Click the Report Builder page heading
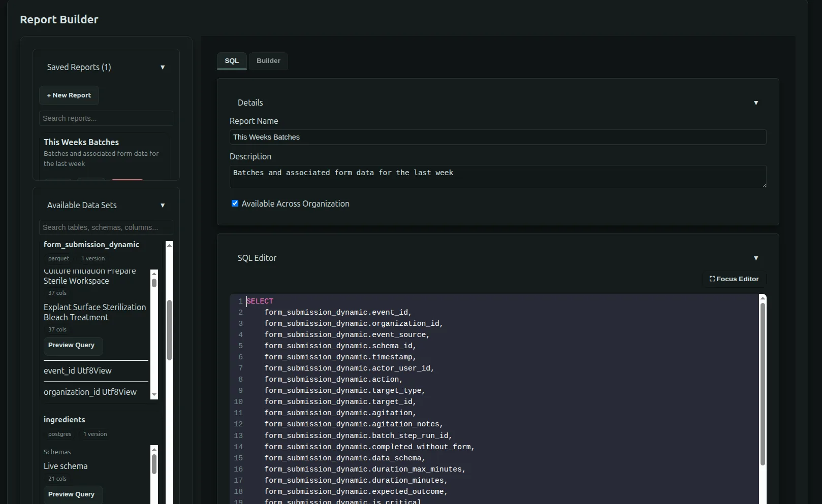Screen dimensions: 822x504 coord(59,19)
